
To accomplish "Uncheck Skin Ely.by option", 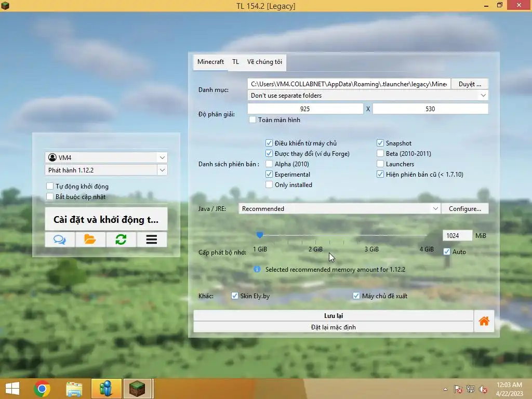I will (x=234, y=296).
